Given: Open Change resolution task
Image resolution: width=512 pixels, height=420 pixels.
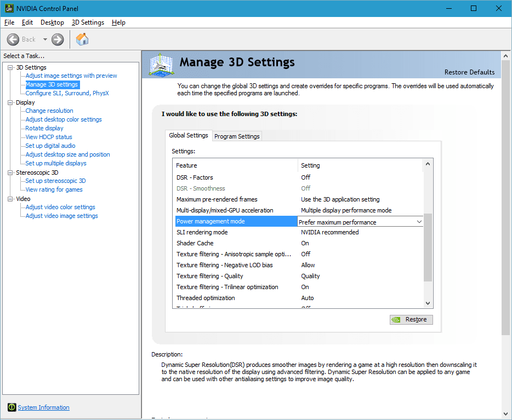Looking at the screenshot, I should (x=49, y=111).
